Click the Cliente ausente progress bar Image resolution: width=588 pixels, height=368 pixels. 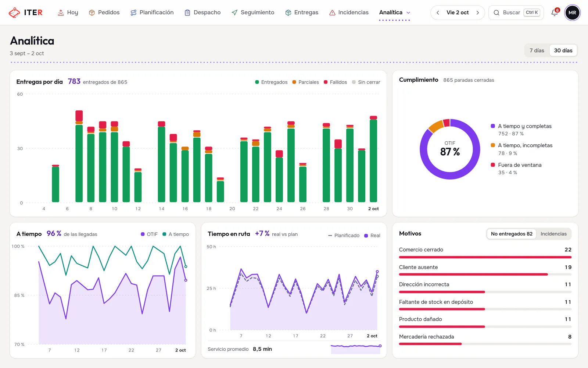click(x=485, y=275)
